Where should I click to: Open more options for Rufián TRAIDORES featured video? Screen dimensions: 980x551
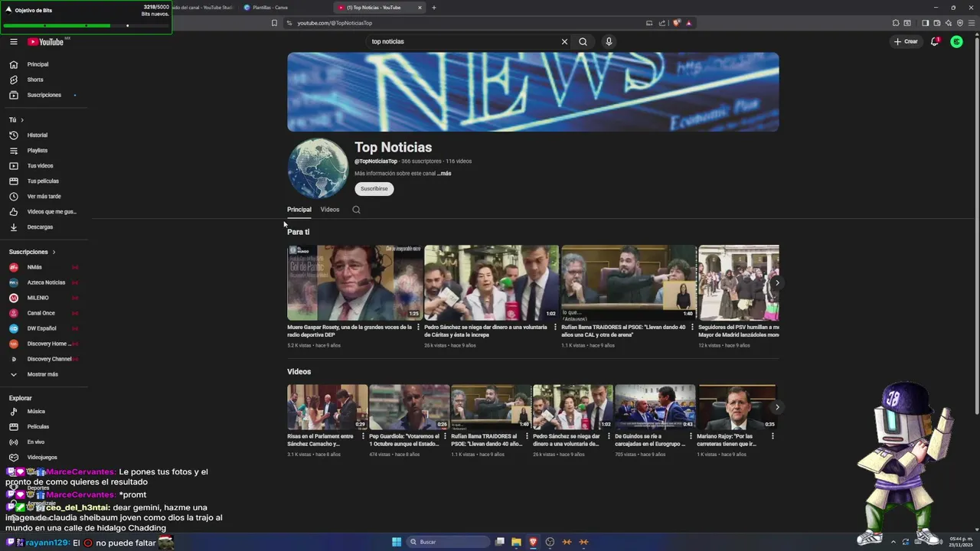point(692,328)
